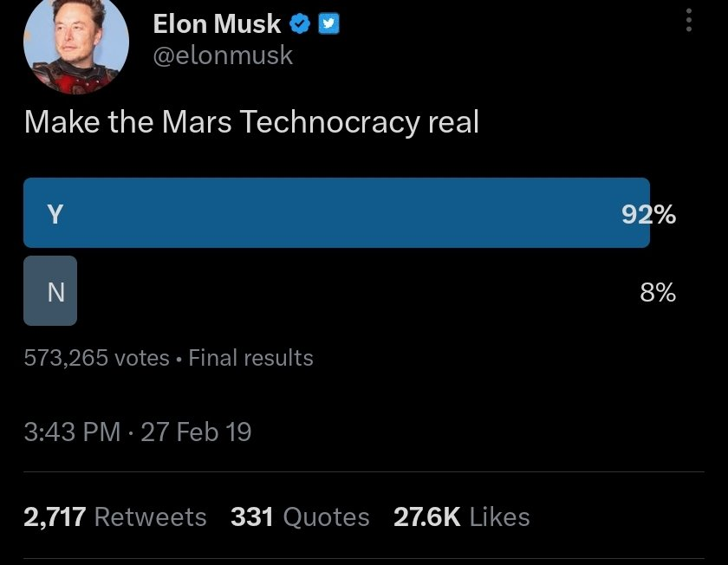Click the Elon Musk display name
This screenshot has width=728, height=565.
pyautogui.click(x=217, y=24)
